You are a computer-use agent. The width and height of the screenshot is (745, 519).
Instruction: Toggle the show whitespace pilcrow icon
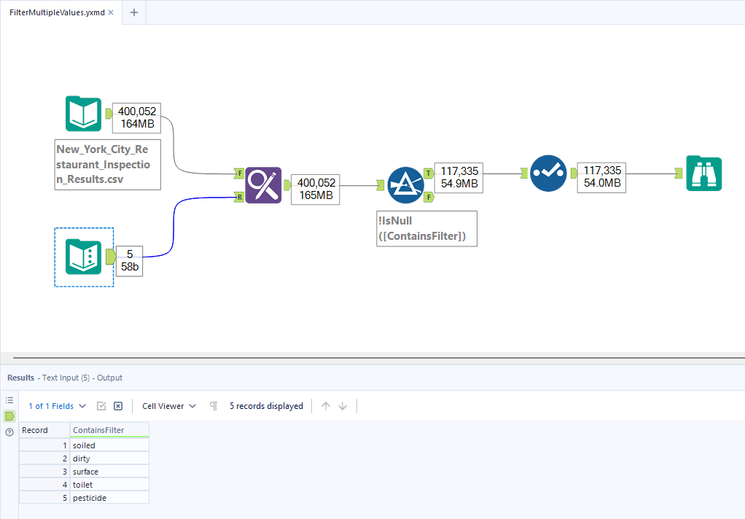[x=213, y=406]
